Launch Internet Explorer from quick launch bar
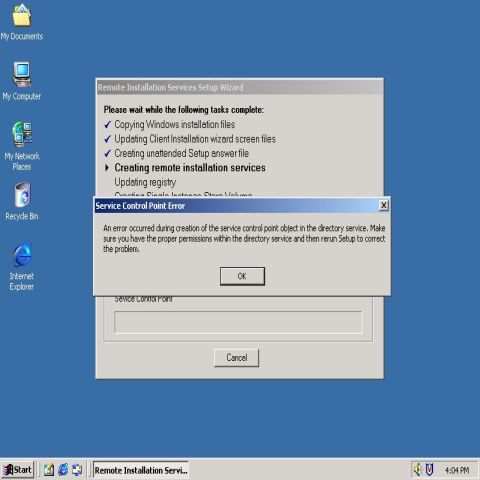 point(63,470)
